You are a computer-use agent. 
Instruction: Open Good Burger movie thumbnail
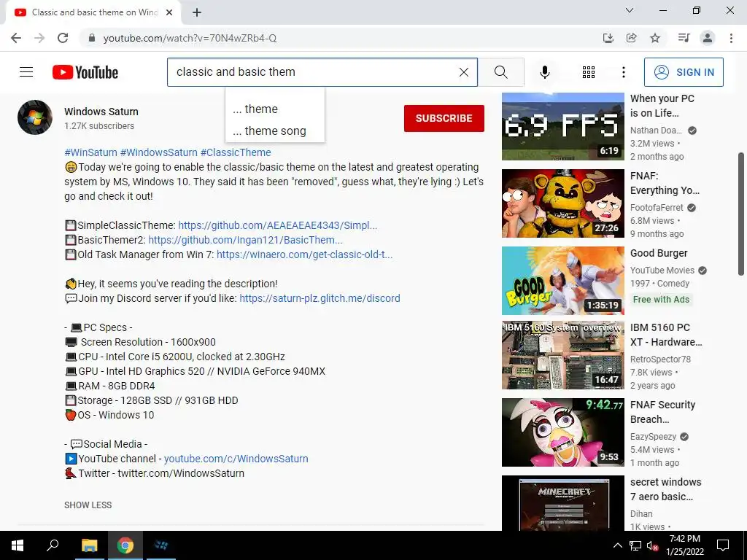pyautogui.click(x=562, y=281)
